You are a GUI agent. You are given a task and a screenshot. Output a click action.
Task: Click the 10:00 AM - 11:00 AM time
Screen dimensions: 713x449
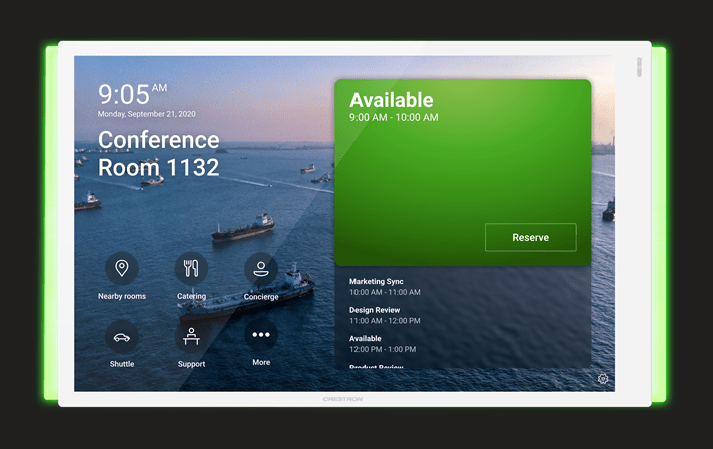pos(385,292)
